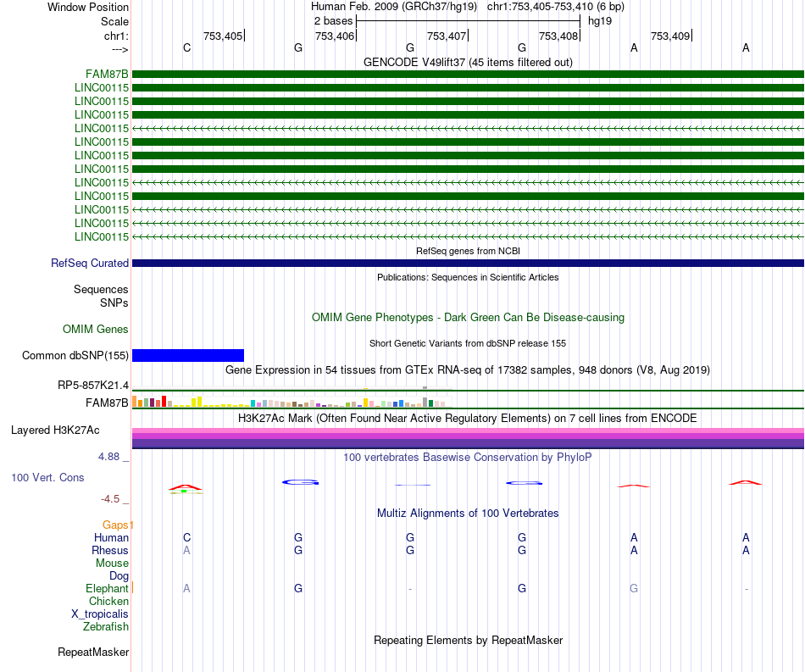Select the chr1: ruler label
The width and height of the screenshot is (805, 672).
(x=116, y=36)
